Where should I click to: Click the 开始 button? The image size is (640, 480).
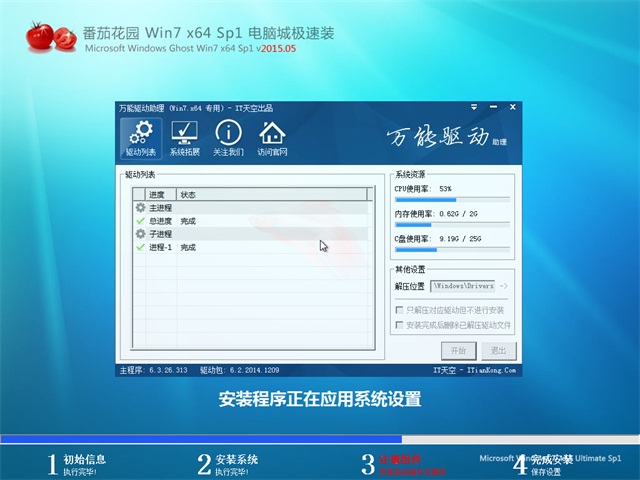click(459, 351)
